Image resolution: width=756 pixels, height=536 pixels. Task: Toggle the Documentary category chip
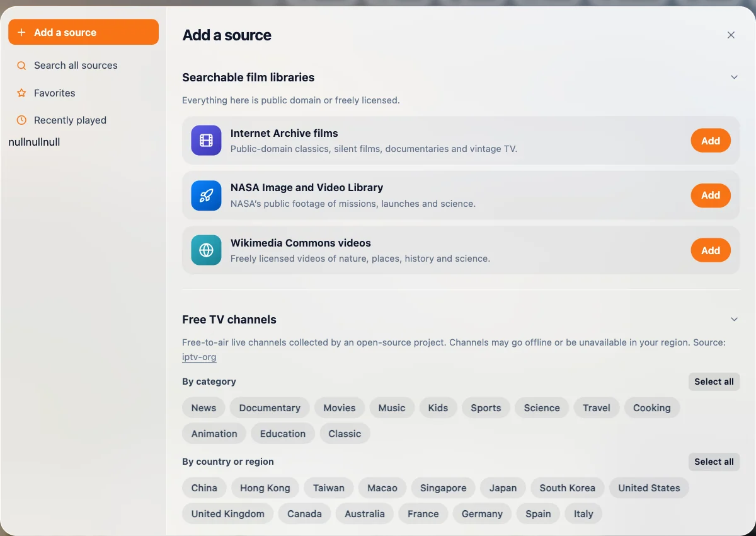pos(270,408)
